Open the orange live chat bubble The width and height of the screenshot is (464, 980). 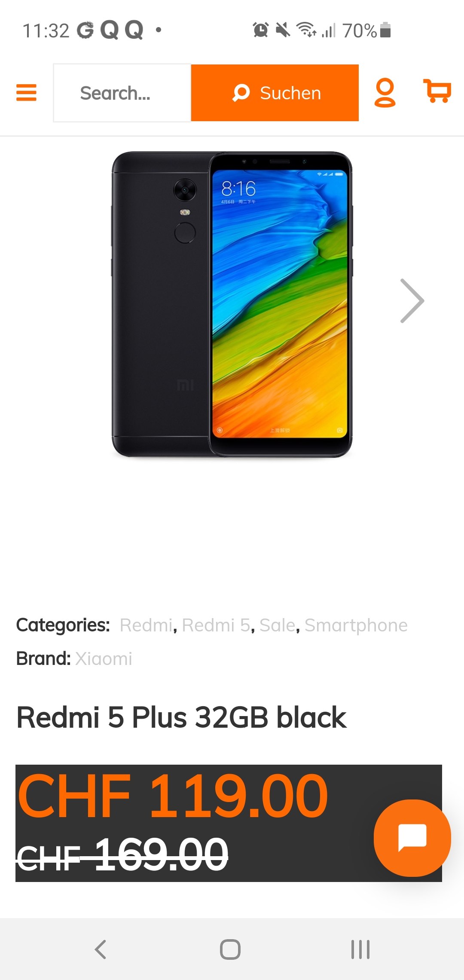(412, 838)
